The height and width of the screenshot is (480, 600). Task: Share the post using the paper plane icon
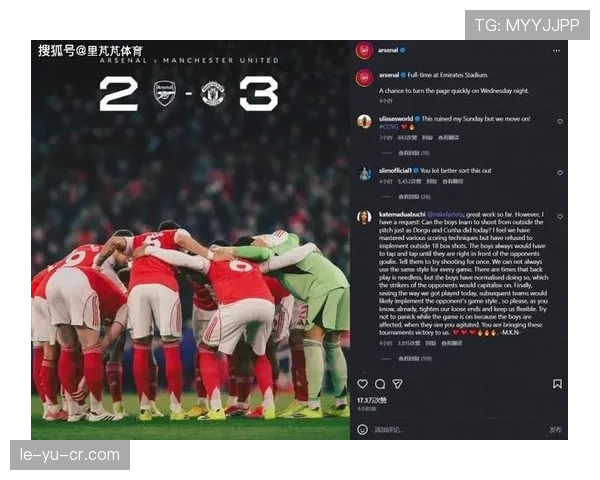click(x=398, y=384)
